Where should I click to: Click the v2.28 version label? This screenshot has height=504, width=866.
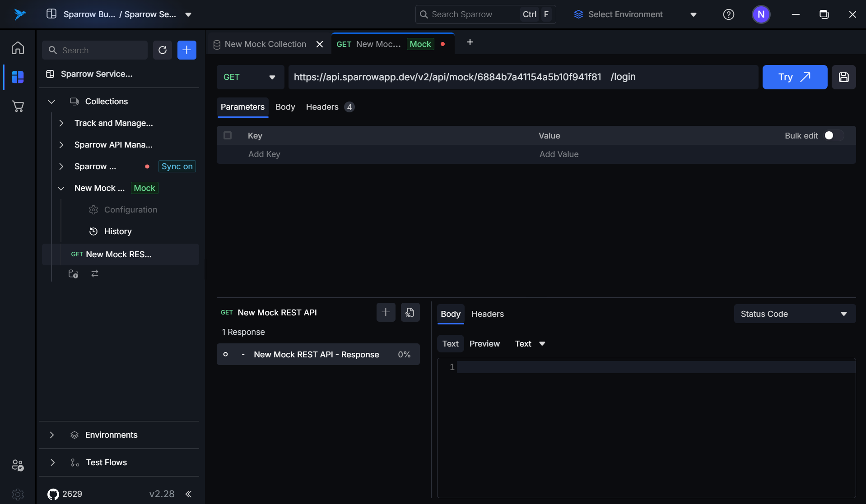tap(162, 494)
